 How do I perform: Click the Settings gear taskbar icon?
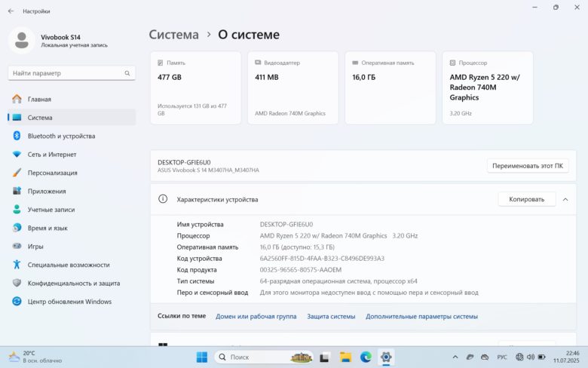[x=386, y=357]
